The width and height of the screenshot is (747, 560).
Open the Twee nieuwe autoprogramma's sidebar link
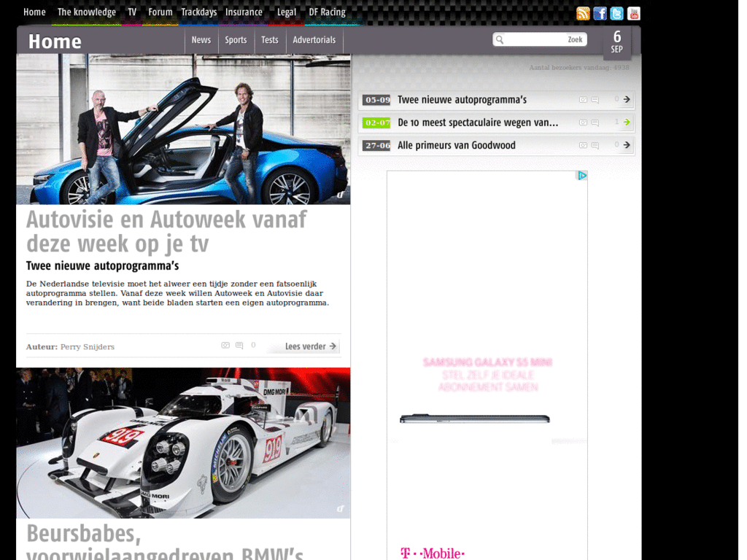tap(462, 99)
